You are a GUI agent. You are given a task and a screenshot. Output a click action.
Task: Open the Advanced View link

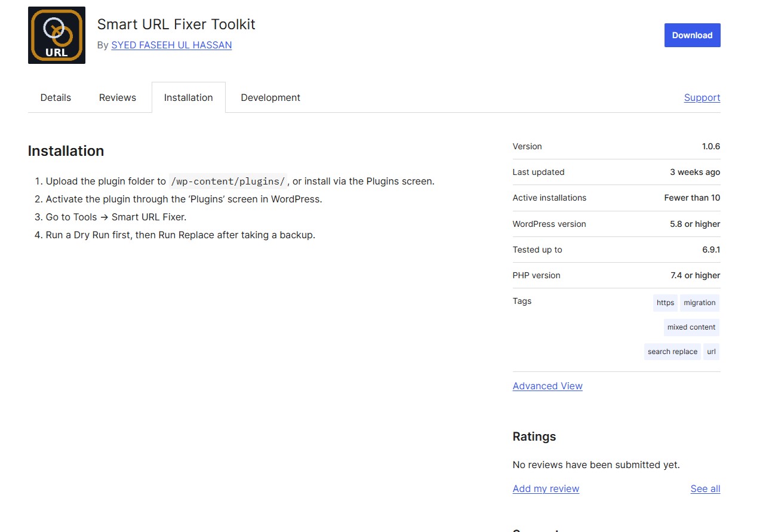[547, 386]
